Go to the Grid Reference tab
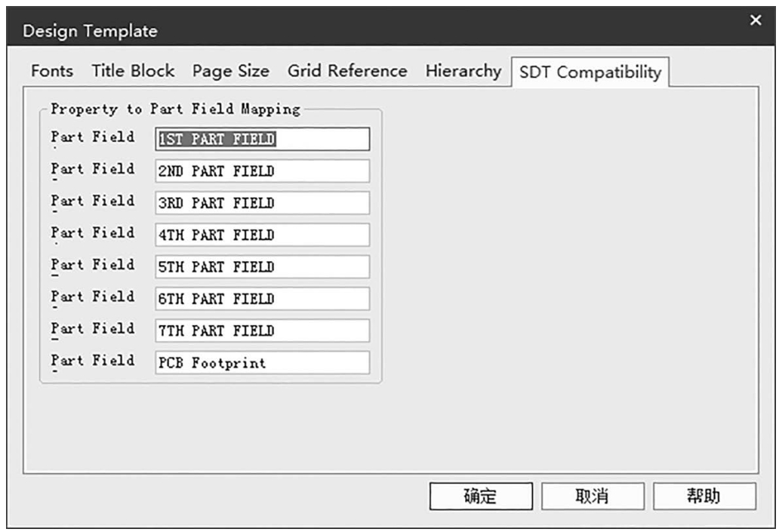779x532 pixels. tap(347, 70)
